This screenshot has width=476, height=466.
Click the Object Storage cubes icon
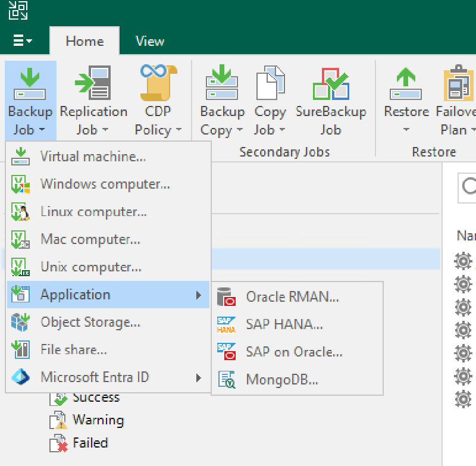tap(20, 322)
